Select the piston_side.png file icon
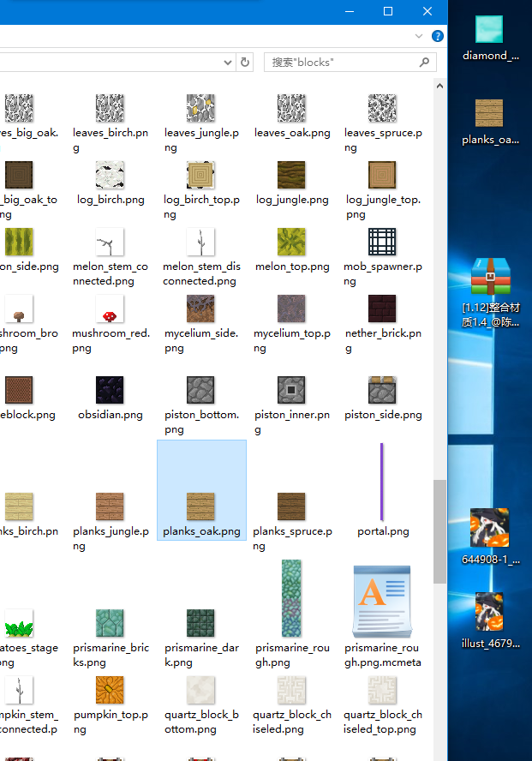Screen dimensions: 532x761 pyautogui.click(x=382, y=390)
